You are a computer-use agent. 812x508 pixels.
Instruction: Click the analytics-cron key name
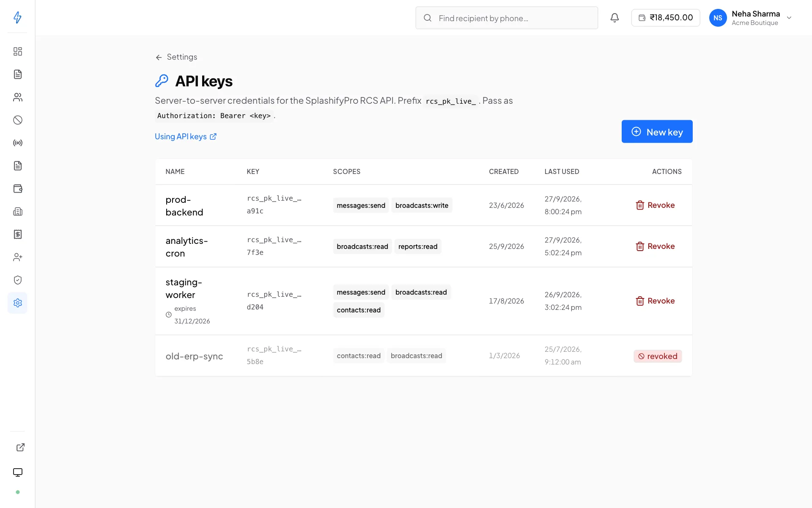click(187, 247)
